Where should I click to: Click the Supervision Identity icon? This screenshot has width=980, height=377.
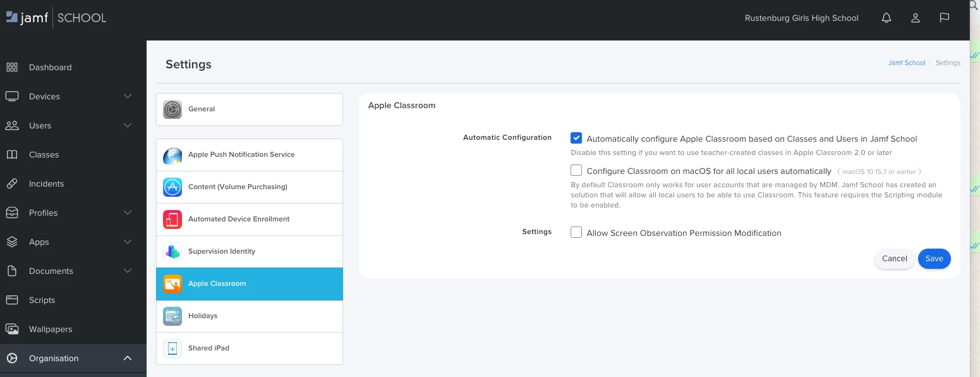(172, 252)
